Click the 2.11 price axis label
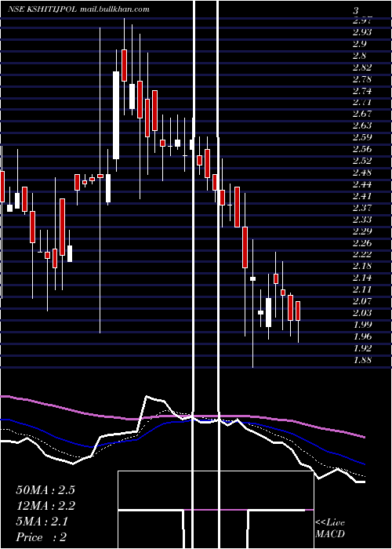 362,289
